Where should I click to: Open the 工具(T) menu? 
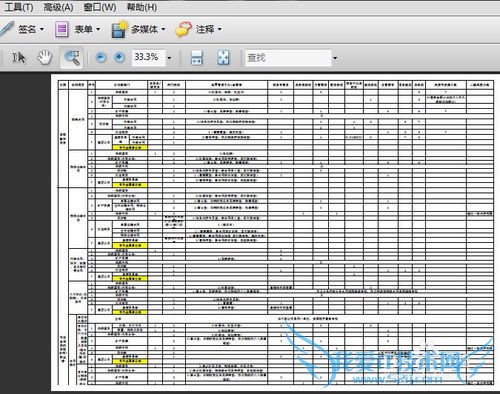click(x=19, y=7)
